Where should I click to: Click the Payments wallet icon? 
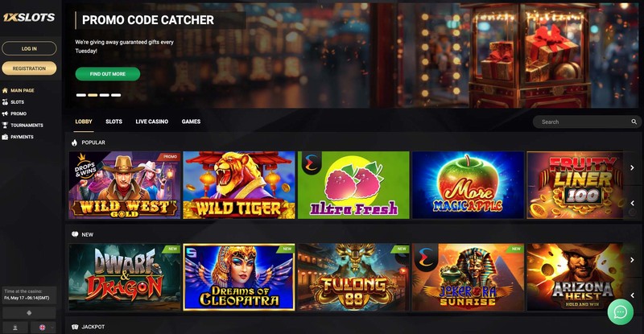(5, 137)
